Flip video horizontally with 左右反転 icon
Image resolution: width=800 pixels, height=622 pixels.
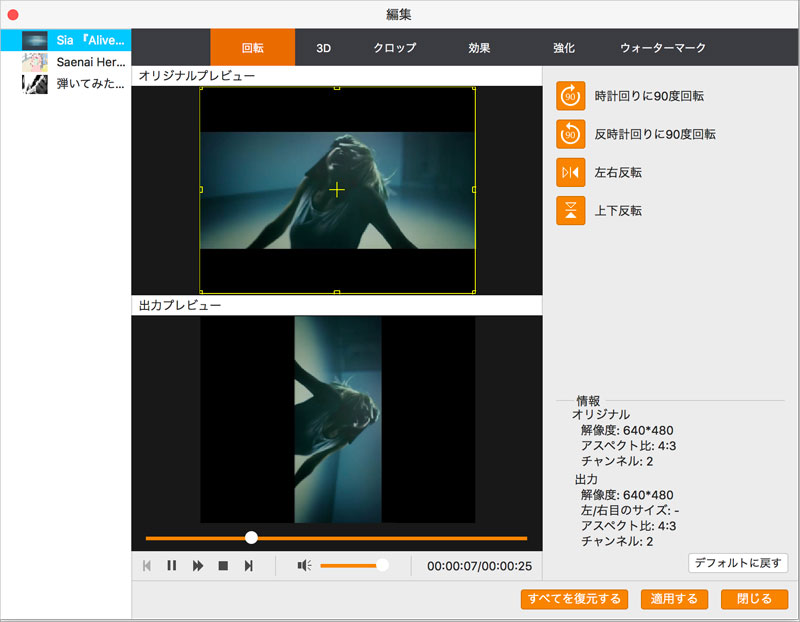[570, 172]
